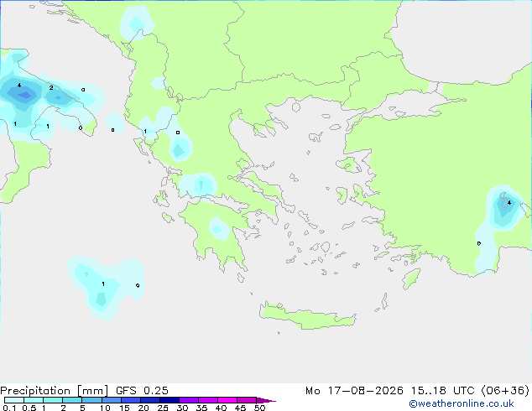Click the '2' precipitation value over Italy
The height and width of the screenshot is (411, 532).
[x=51, y=87]
